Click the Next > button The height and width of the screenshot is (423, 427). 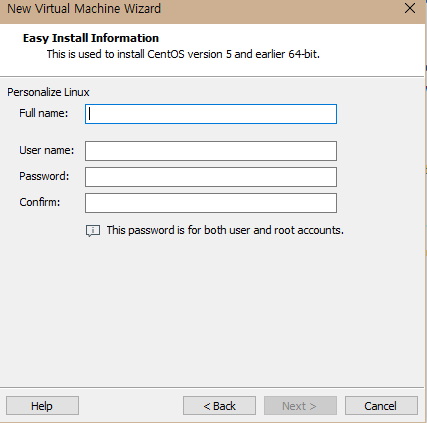coord(300,406)
